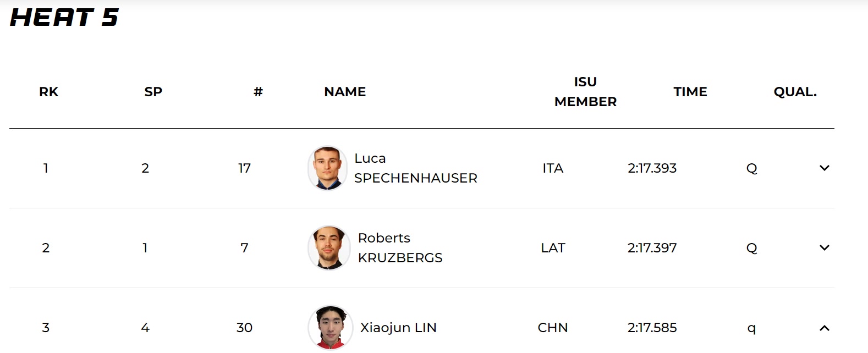Click the time 2:17.585 for Lin

click(652, 328)
